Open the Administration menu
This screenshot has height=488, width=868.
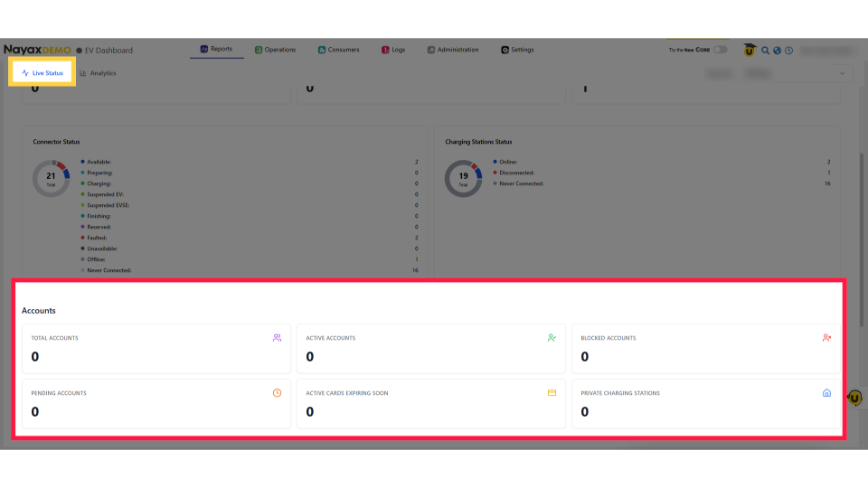(453, 50)
